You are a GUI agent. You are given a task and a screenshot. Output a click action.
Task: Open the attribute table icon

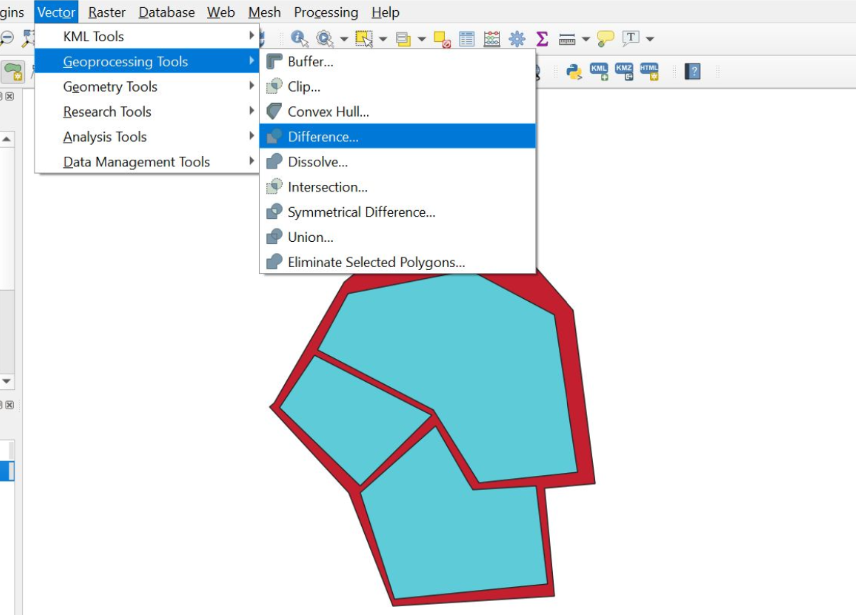tap(467, 39)
